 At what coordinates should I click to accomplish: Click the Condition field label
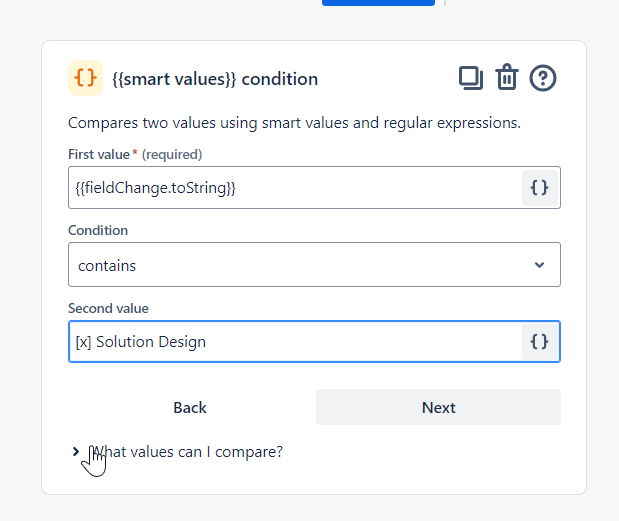tap(98, 230)
